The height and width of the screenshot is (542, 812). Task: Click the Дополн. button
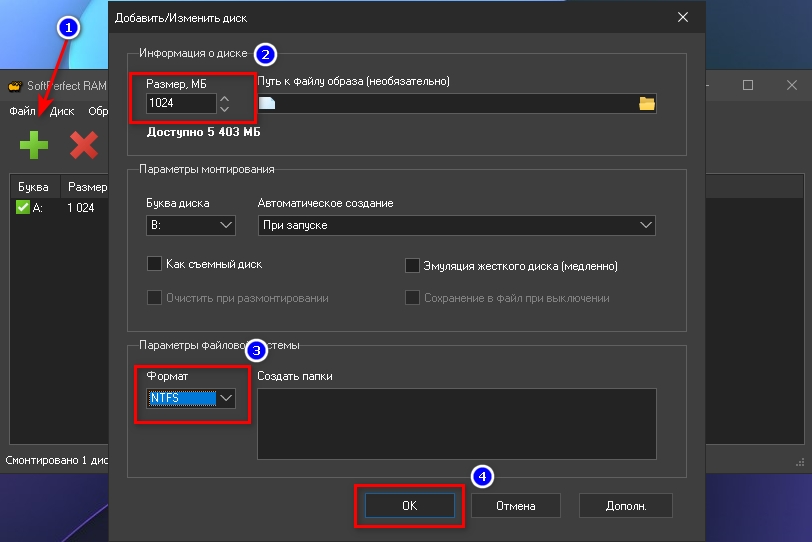(x=626, y=506)
